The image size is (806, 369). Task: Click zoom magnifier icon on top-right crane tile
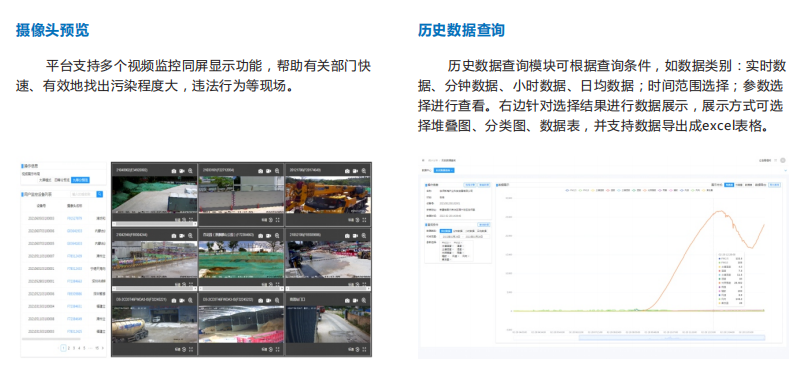pos(363,171)
